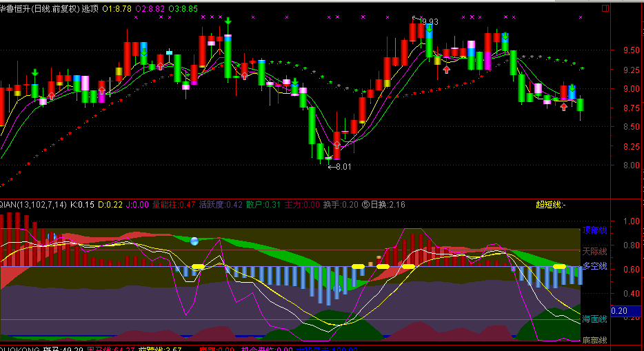
Task: Select the 底部线 line label
Action: click(594, 340)
